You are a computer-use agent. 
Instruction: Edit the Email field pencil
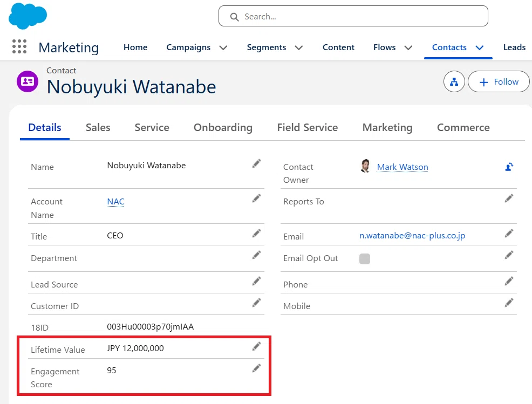click(x=509, y=234)
